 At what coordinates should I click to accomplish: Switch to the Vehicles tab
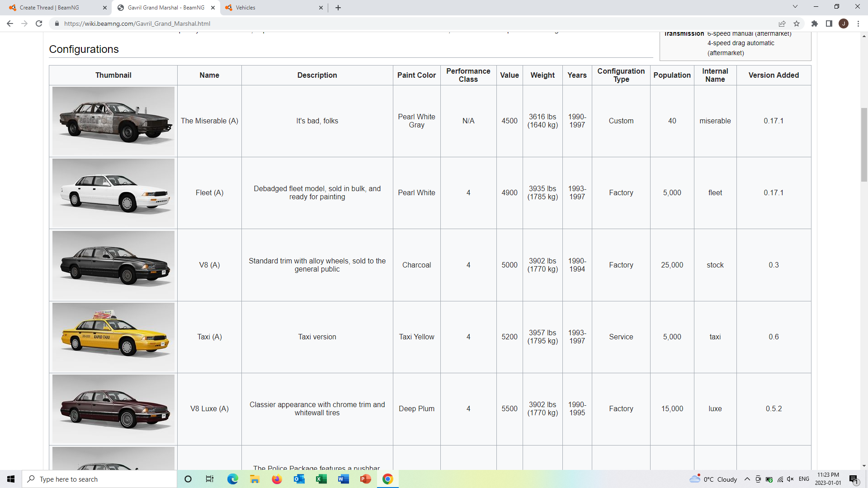274,8
